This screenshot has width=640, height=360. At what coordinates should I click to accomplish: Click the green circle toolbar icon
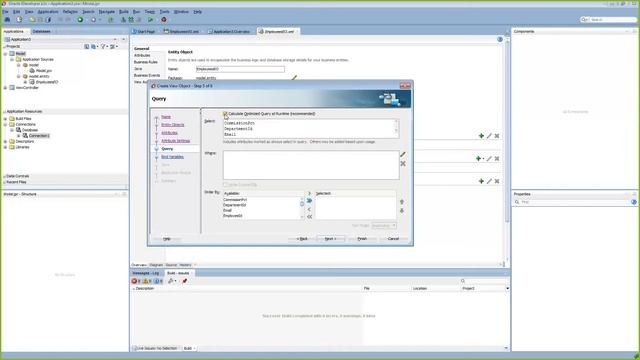click(x=80, y=20)
